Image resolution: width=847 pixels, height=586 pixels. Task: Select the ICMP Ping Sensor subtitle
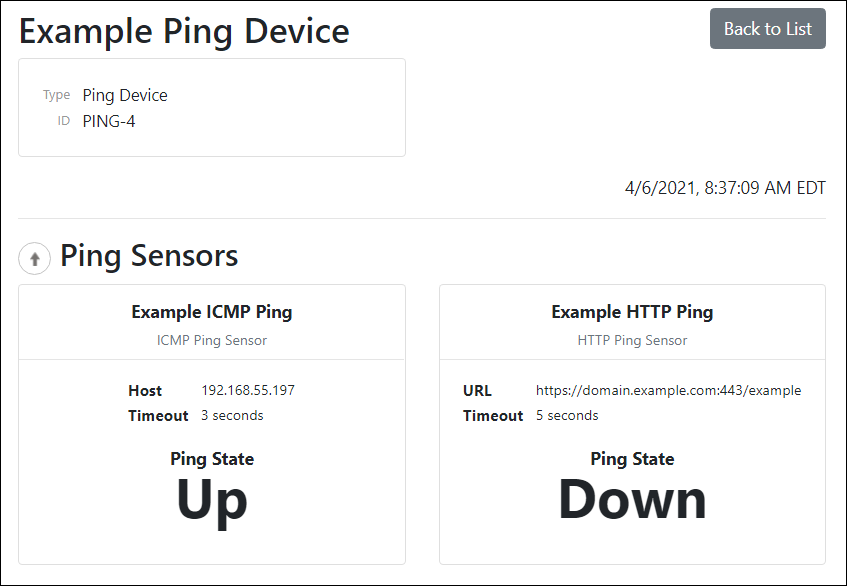point(212,340)
